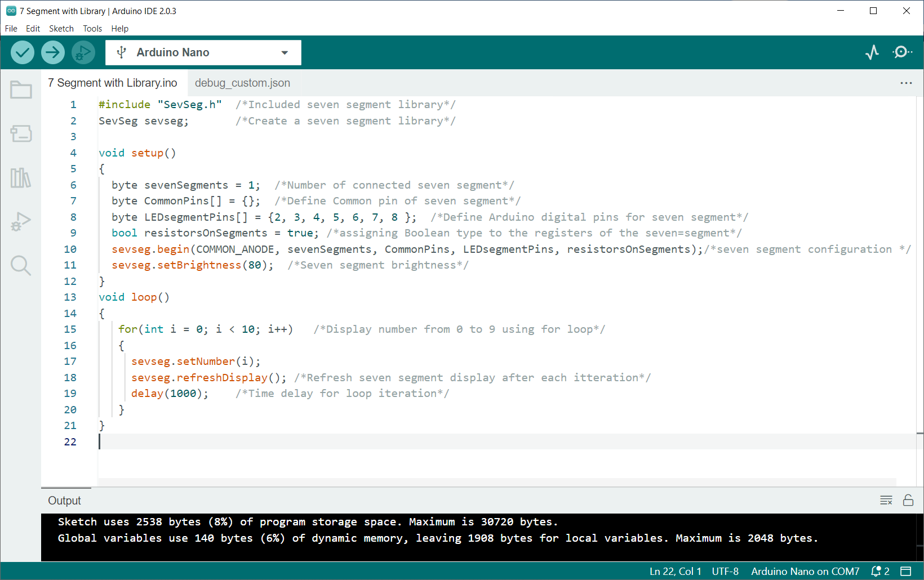The image size is (924, 580).
Task: Toggle output word wrap icon
Action: [886, 500]
